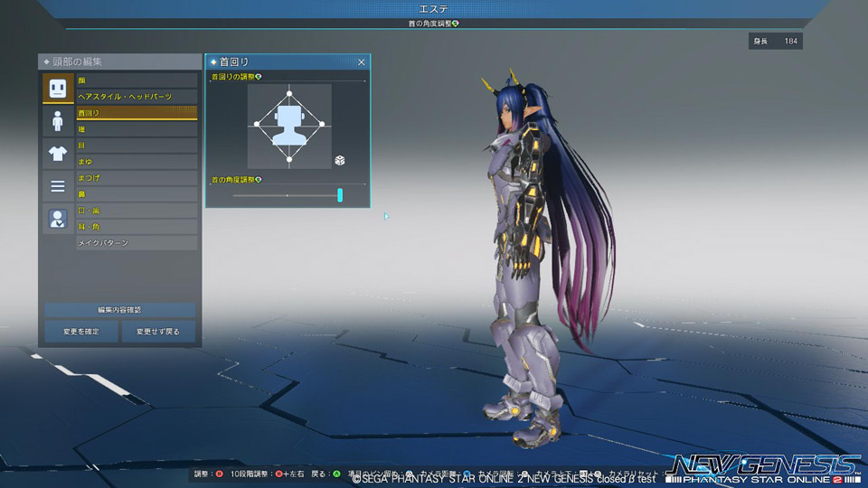The height and width of the screenshot is (488, 868).
Task: Open the まつげ eyelash menu item
Action: pos(136,178)
